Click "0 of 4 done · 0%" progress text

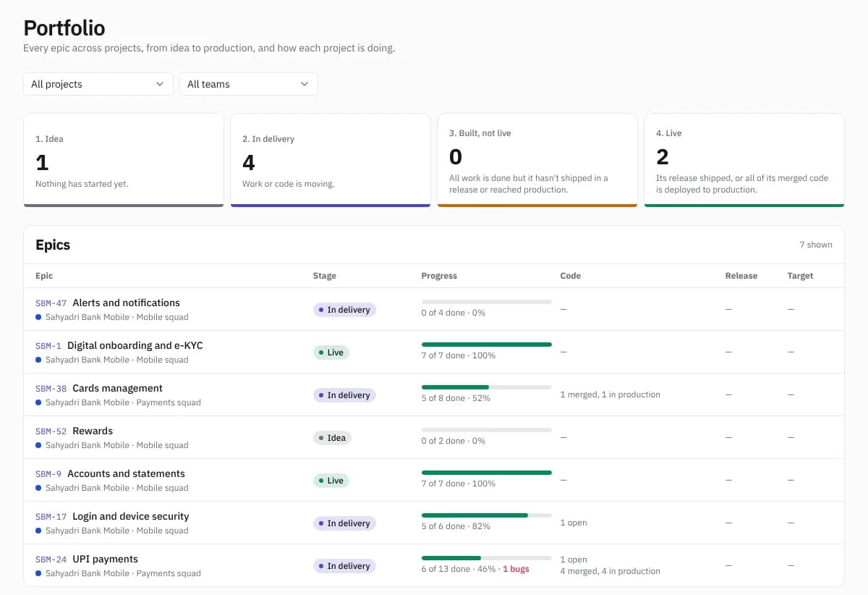pos(454,313)
